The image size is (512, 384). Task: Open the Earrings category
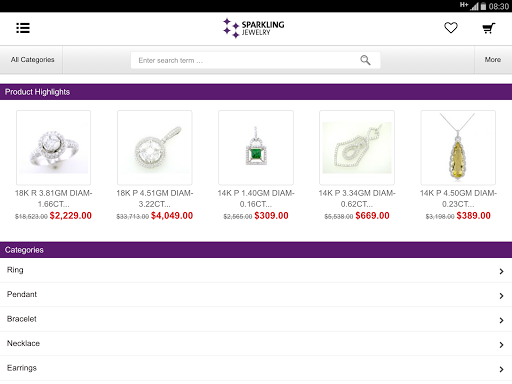(256, 368)
